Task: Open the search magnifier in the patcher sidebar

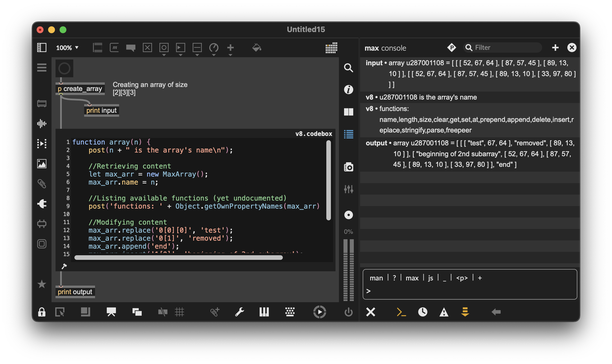Action: (x=348, y=68)
